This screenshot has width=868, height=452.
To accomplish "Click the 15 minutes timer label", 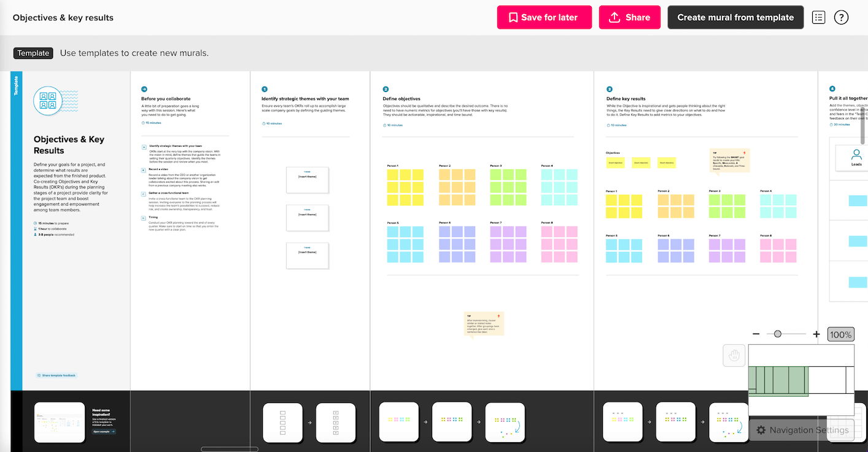I will pyautogui.click(x=151, y=123).
